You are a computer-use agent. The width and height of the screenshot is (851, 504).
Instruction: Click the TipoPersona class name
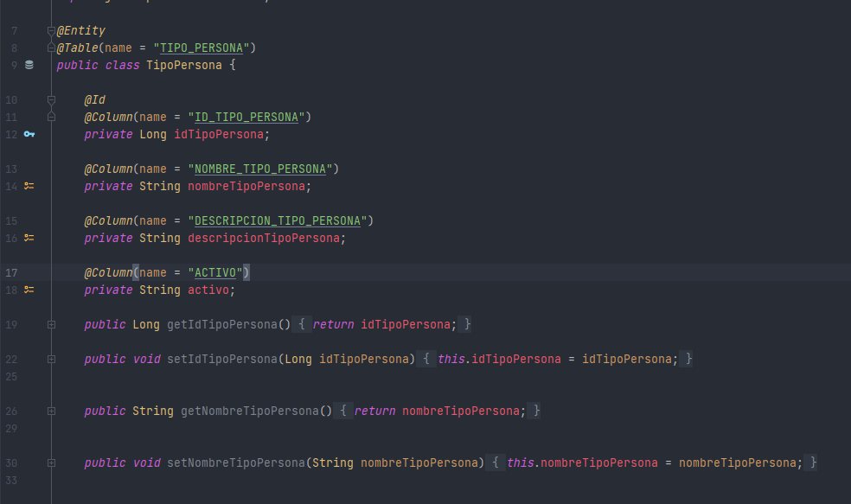point(184,65)
